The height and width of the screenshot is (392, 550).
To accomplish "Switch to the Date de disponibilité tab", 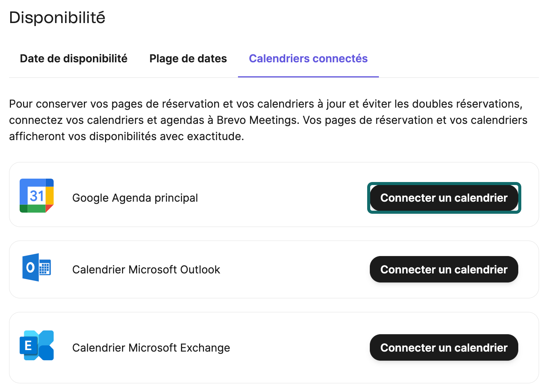I will pyautogui.click(x=73, y=59).
